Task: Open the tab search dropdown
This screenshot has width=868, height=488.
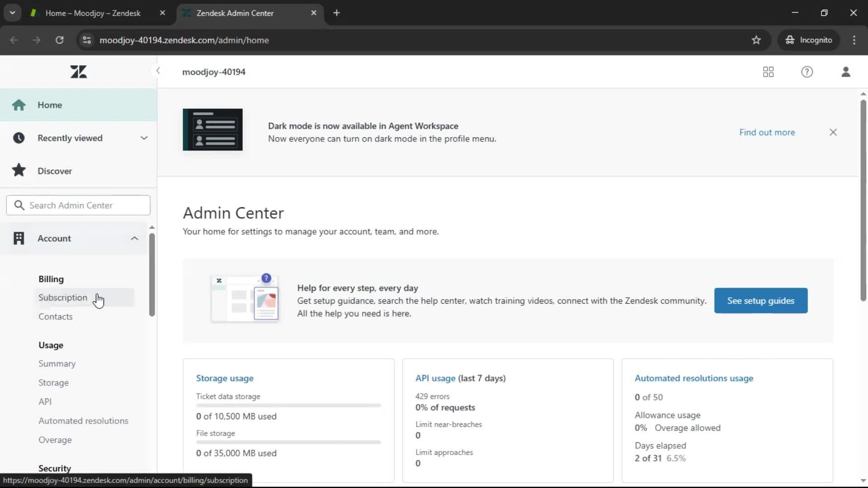Action: click(x=13, y=13)
